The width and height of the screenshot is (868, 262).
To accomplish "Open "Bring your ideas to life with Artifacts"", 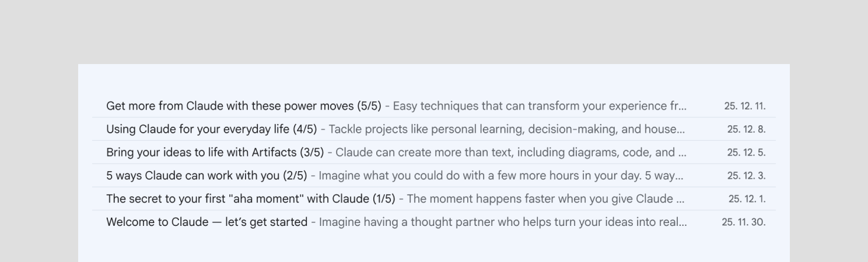I will click(x=215, y=153).
